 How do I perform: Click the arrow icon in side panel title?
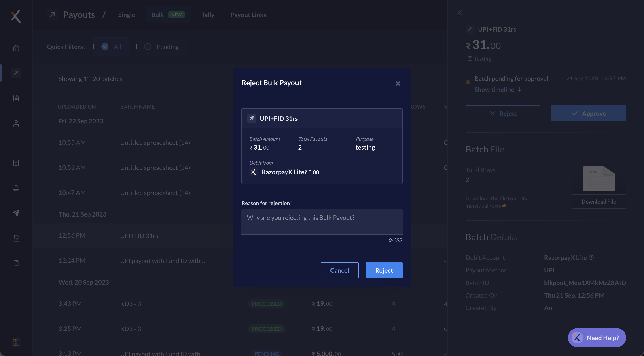(x=470, y=29)
